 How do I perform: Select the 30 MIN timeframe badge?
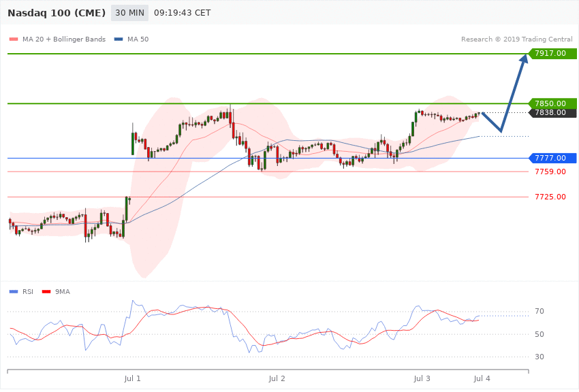(129, 13)
